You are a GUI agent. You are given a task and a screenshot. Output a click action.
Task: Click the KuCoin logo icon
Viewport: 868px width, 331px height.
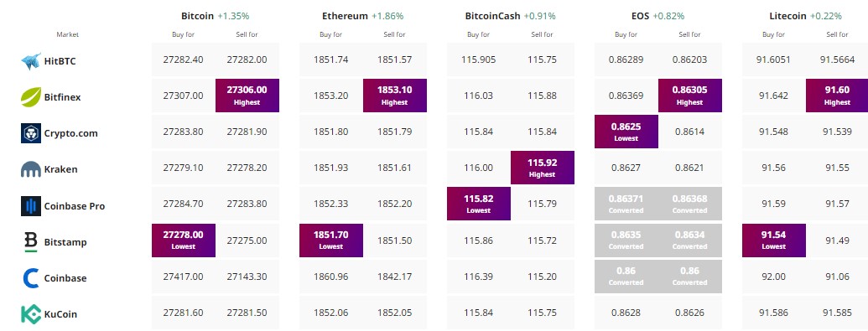(31, 314)
